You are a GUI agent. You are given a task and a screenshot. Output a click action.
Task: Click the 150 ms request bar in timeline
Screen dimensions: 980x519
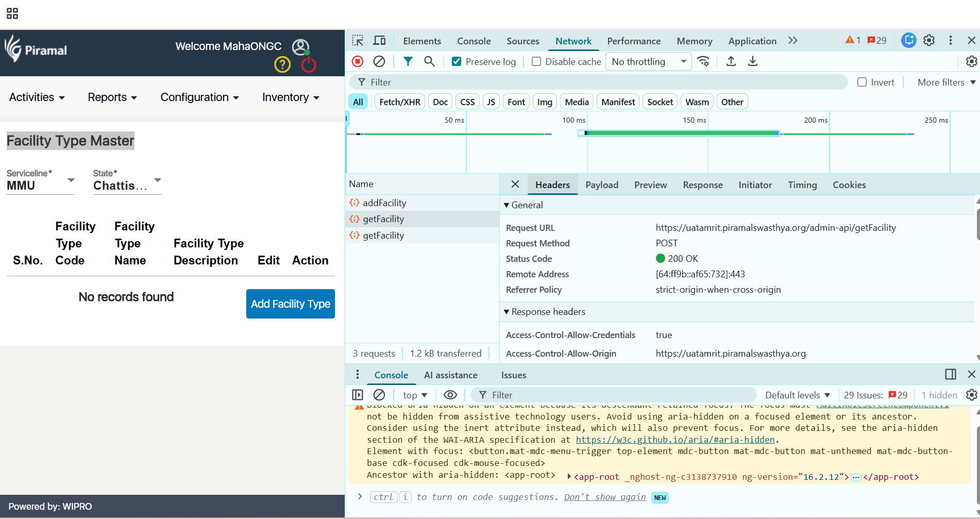click(x=681, y=133)
